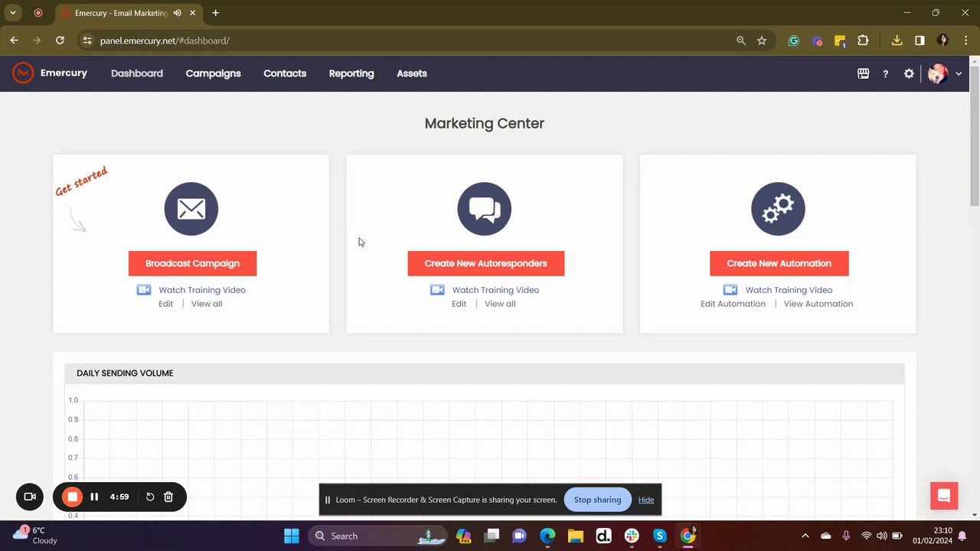
Task: Open File Explorer from taskbar
Action: click(575, 536)
